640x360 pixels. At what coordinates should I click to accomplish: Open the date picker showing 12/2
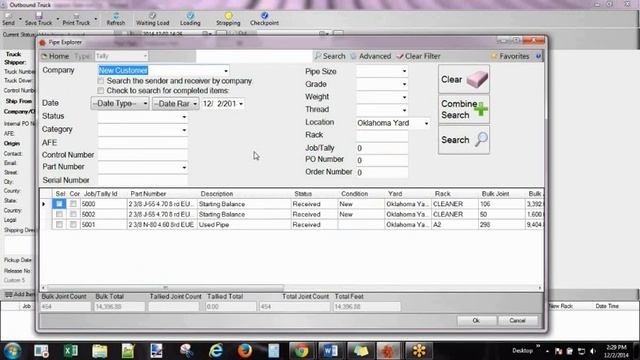tap(241, 104)
